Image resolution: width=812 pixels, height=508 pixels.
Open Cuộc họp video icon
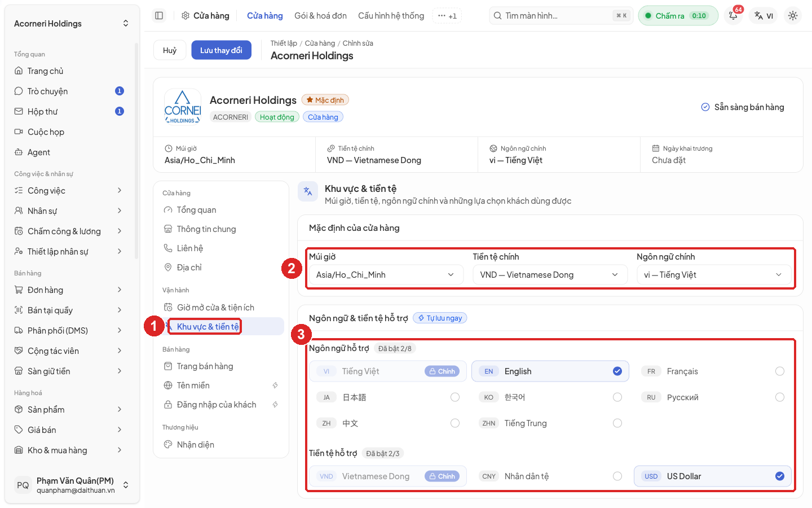pos(19,132)
